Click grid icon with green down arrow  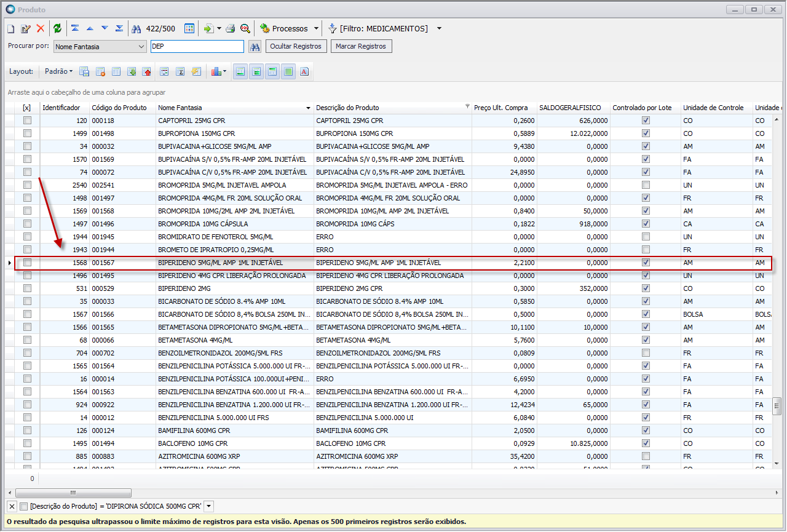(x=132, y=71)
